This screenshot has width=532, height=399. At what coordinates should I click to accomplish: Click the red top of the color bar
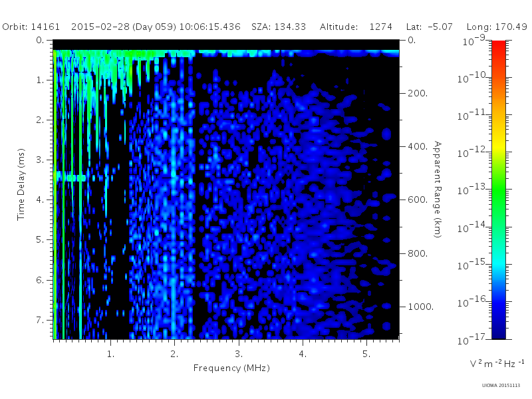(x=498, y=46)
